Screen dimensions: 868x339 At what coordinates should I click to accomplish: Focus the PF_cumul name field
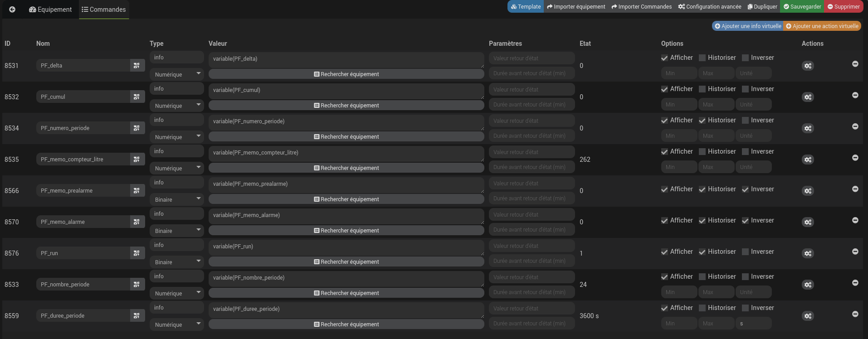(83, 97)
